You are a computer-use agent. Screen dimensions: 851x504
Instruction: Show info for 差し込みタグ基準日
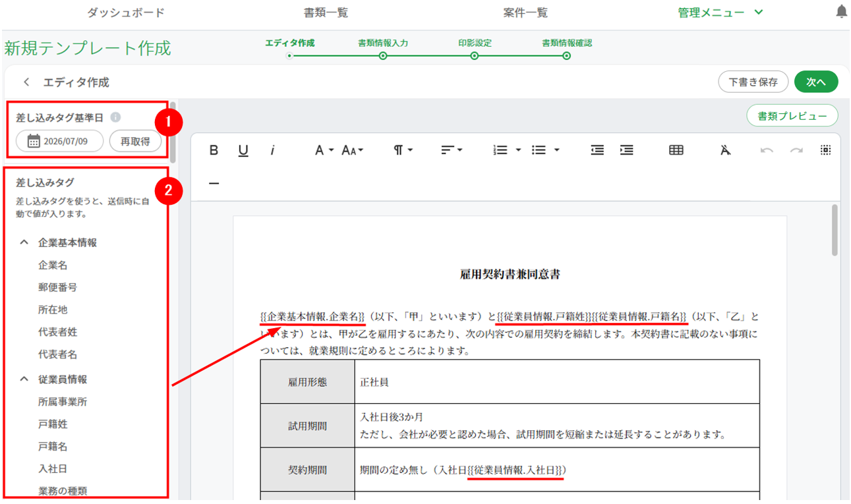(115, 118)
